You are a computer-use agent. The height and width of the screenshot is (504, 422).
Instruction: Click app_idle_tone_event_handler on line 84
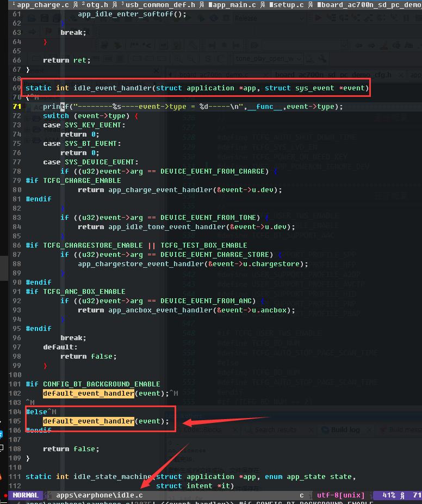point(167,227)
